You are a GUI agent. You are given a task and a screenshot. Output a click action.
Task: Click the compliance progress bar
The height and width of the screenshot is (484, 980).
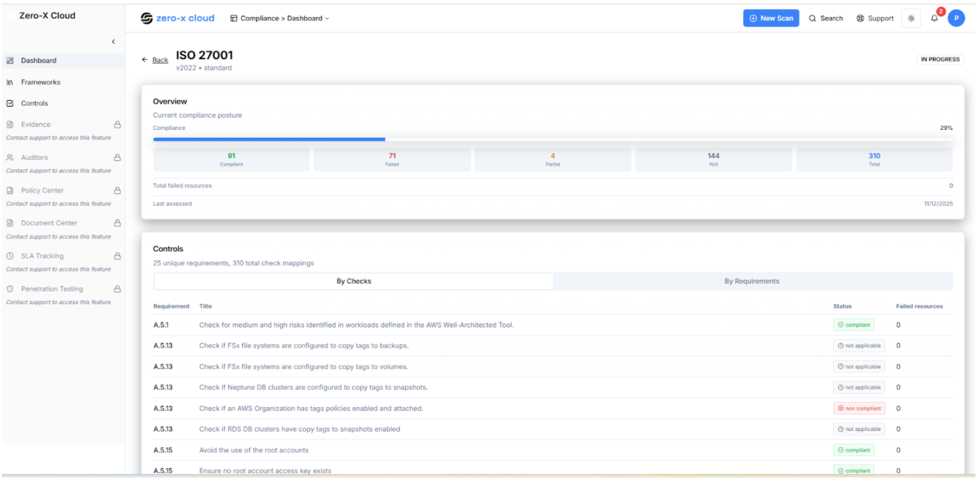point(553,139)
